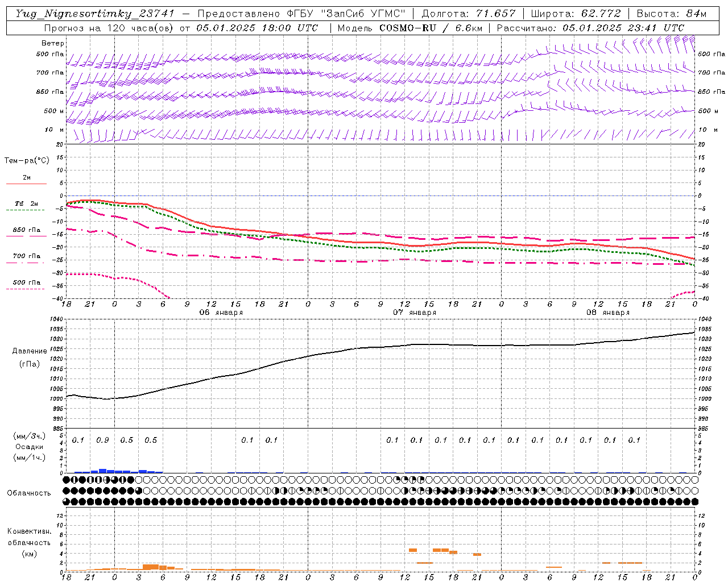Click the date label 06 января
The height and width of the screenshot is (582, 728).
point(221,313)
